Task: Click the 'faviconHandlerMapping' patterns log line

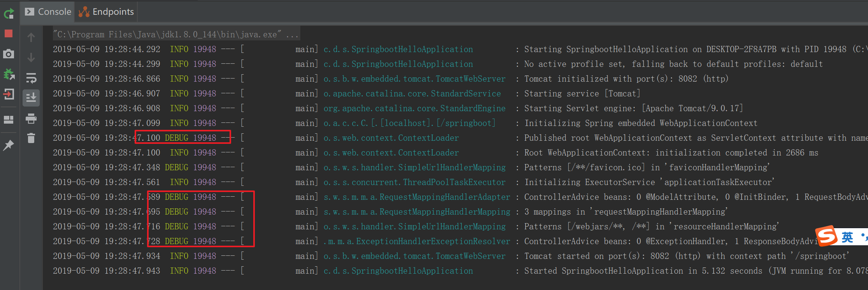Action: click(647, 168)
